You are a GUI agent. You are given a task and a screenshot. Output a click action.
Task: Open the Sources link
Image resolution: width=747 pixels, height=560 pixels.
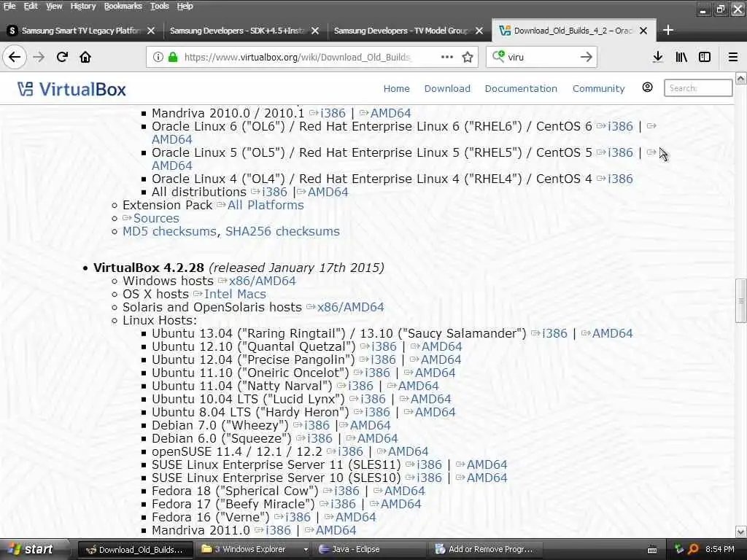pyautogui.click(x=156, y=218)
